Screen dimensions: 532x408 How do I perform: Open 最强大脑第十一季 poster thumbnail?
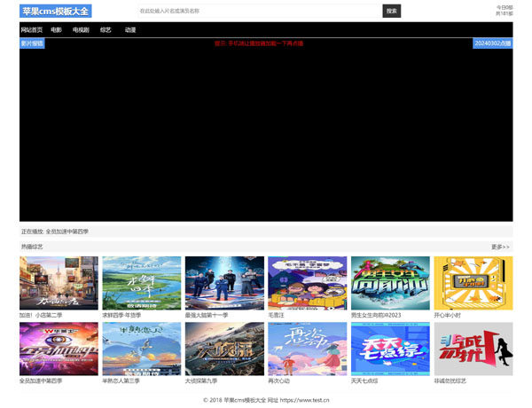224,283
